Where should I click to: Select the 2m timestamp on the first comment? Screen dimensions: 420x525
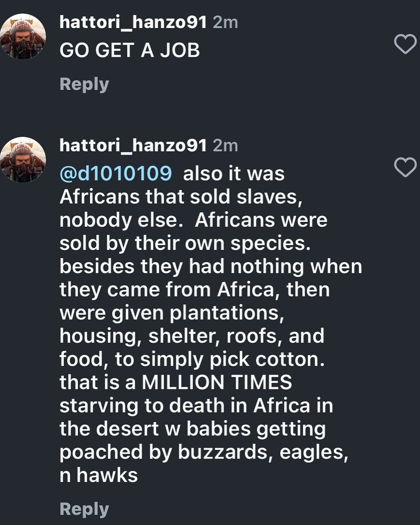tap(225, 23)
